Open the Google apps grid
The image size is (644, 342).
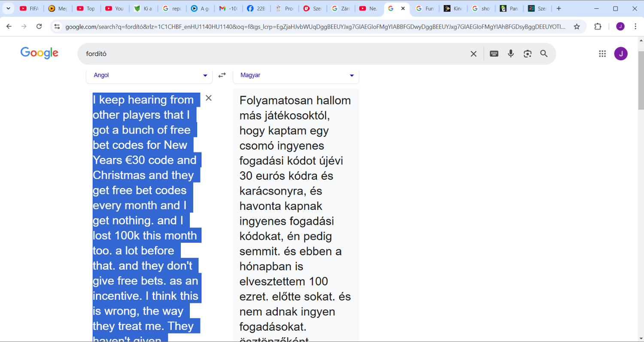click(x=602, y=54)
